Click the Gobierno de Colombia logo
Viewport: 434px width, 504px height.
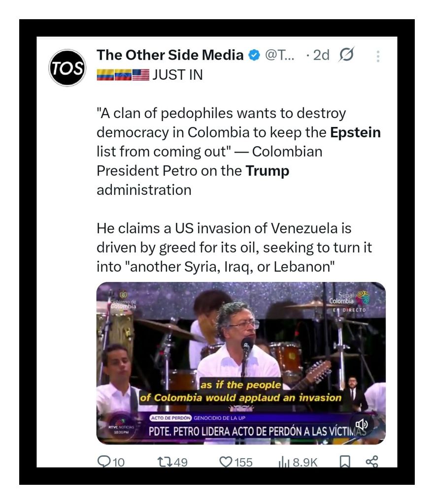tap(122, 300)
